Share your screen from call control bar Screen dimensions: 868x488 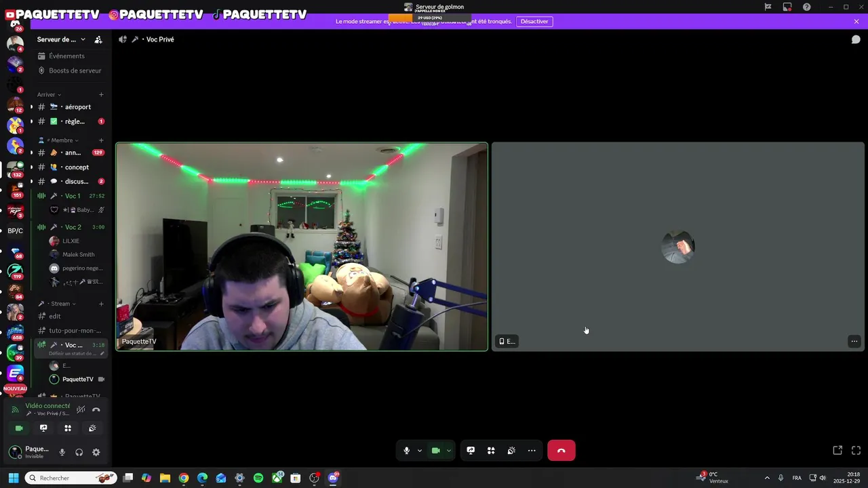pyautogui.click(x=471, y=451)
